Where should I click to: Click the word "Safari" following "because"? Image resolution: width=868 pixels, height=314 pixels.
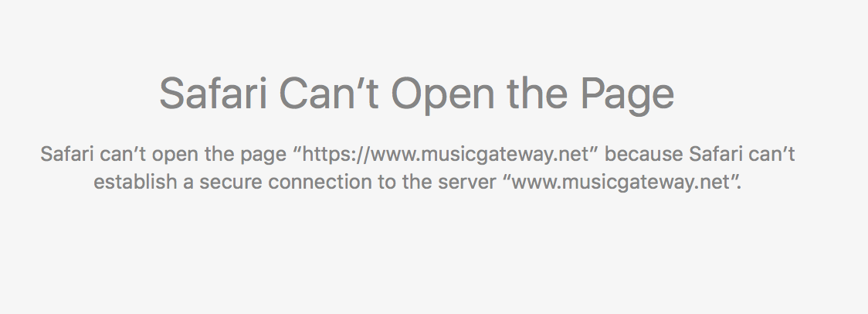click(x=715, y=154)
